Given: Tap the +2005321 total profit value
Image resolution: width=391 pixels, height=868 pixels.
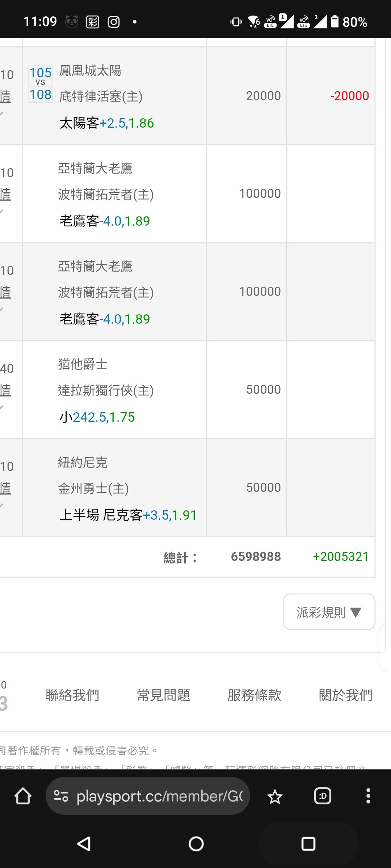Looking at the screenshot, I should tap(340, 557).
